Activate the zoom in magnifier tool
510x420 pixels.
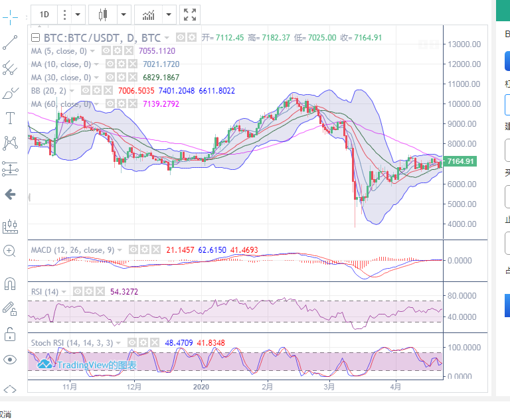point(9,251)
